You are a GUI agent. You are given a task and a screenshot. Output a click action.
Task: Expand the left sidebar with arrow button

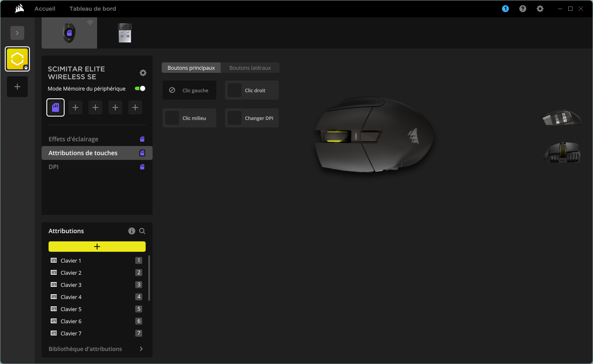tap(17, 33)
